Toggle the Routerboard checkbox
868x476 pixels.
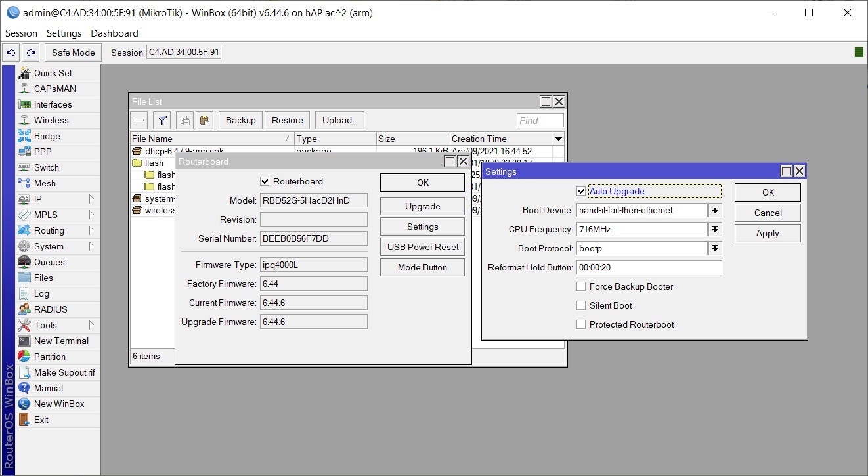(265, 181)
